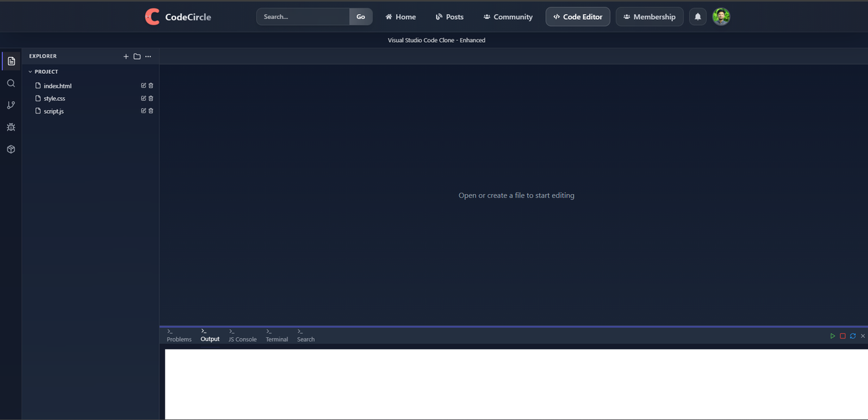Screen dimensions: 868x420
Task: Open the Debug bug icon view
Action: click(x=11, y=127)
